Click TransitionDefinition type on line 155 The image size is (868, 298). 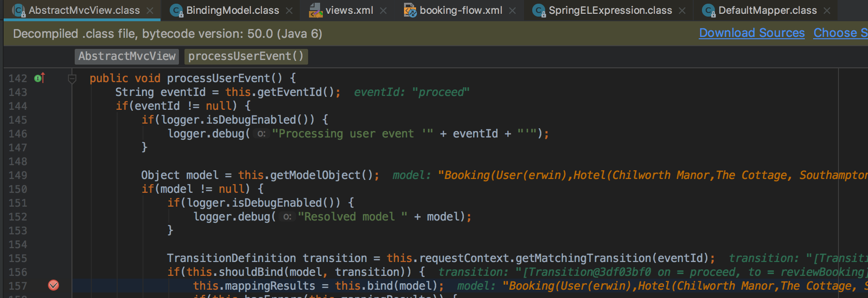[x=232, y=258]
